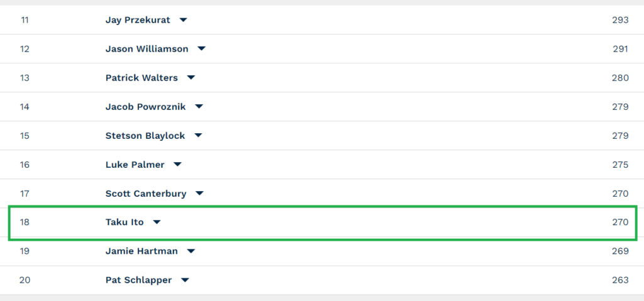Click Jacob Powroznik's rank number 14

tap(25, 107)
